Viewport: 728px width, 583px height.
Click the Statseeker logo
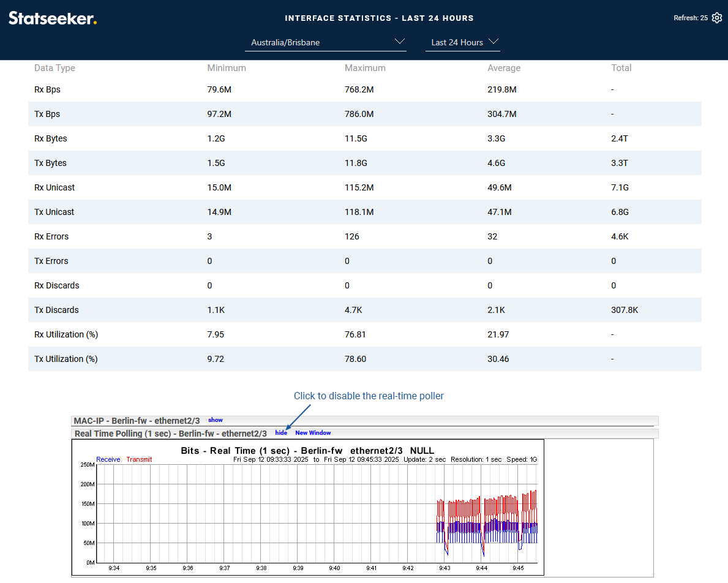point(53,18)
